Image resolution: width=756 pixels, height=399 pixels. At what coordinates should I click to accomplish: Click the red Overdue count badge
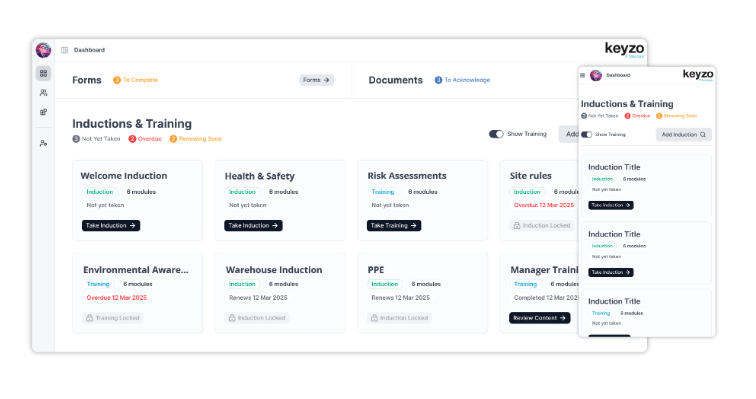click(x=132, y=139)
